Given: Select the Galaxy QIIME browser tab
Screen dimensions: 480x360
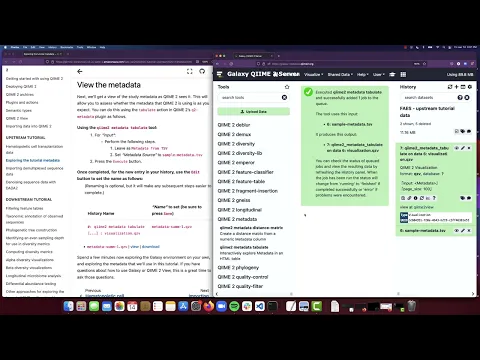Looking at the screenshot, I should [253, 56].
